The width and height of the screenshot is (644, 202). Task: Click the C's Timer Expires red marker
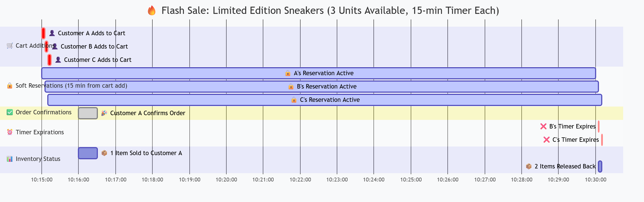602,140
